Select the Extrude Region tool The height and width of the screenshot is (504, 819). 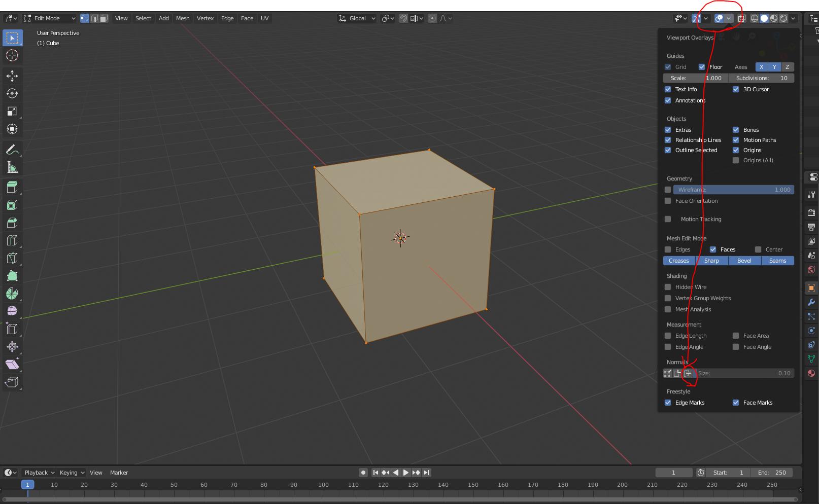pyautogui.click(x=12, y=188)
